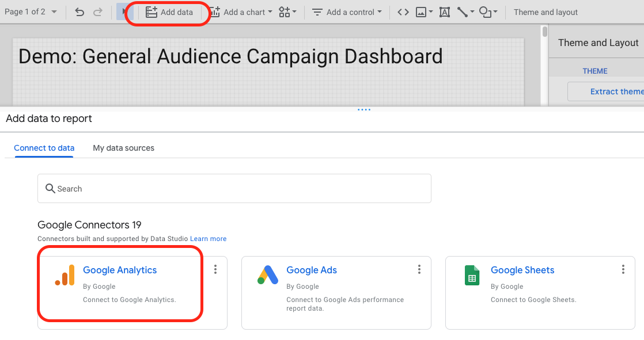Open the Learn more link
The width and height of the screenshot is (644, 340).
[208, 239]
